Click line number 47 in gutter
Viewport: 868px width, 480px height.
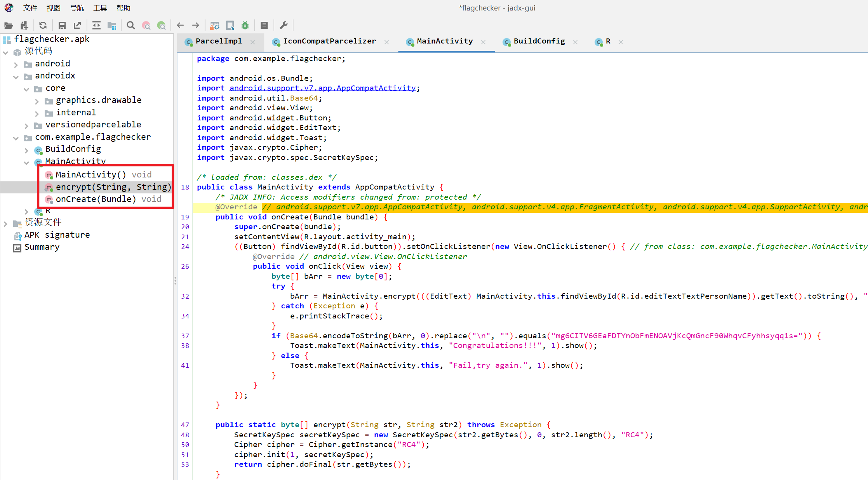tap(185, 425)
